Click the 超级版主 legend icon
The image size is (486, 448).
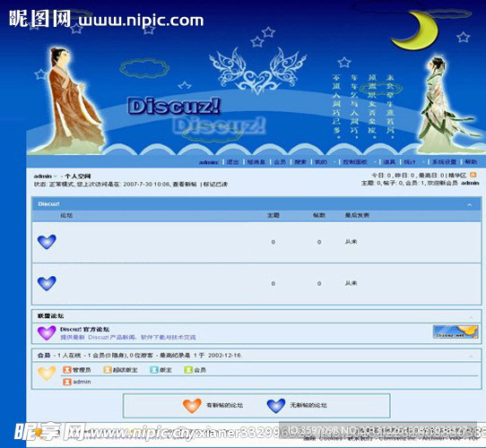[108, 370]
